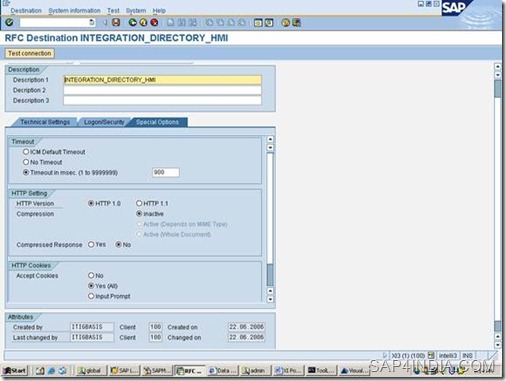
Task: Click the red Cancel icon
Action: click(154, 22)
